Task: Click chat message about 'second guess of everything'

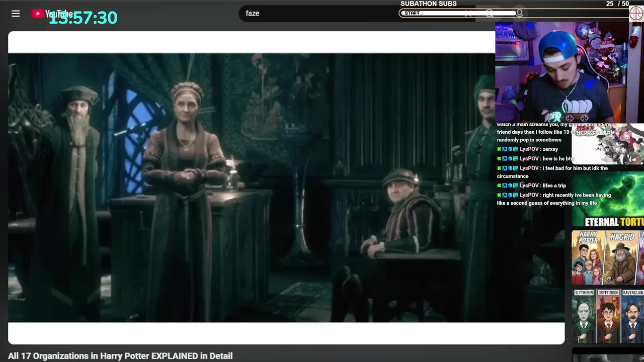Action: click(554, 199)
